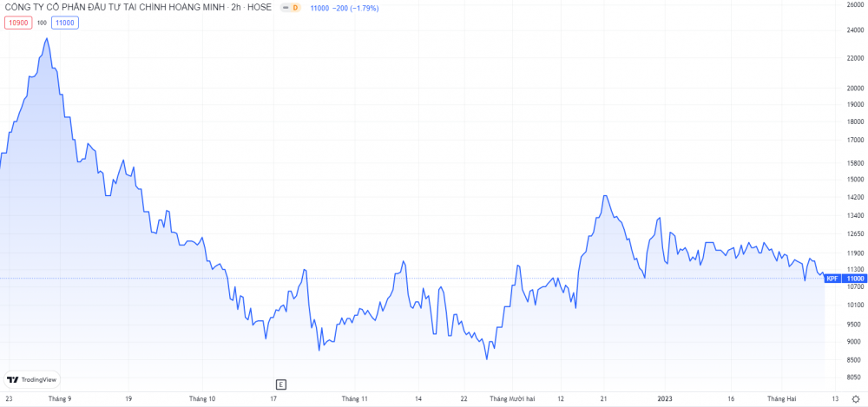Click the KPF symbol label on the price axis
The width and height of the screenshot is (868, 407).
point(832,279)
